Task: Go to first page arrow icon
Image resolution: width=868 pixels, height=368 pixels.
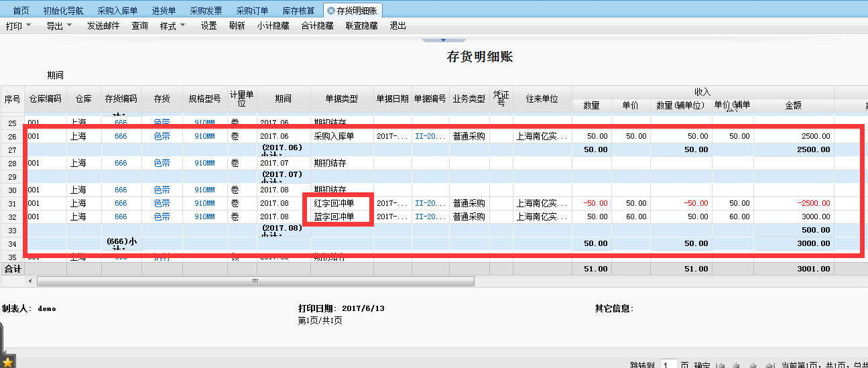Action: [720, 366]
